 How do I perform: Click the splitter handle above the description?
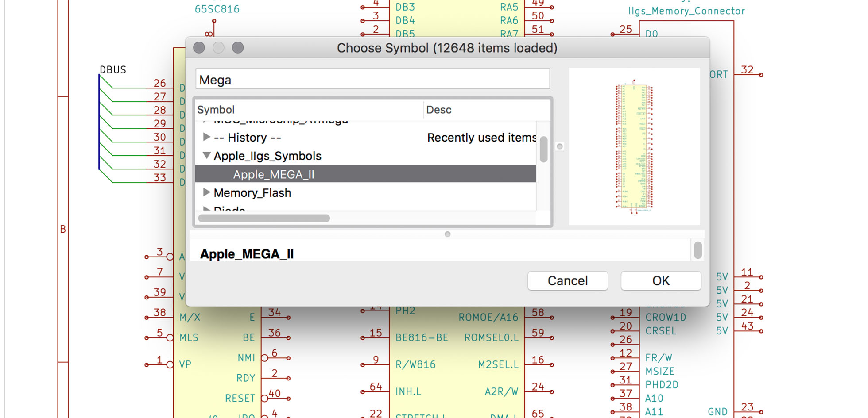pyautogui.click(x=447, y=234)
